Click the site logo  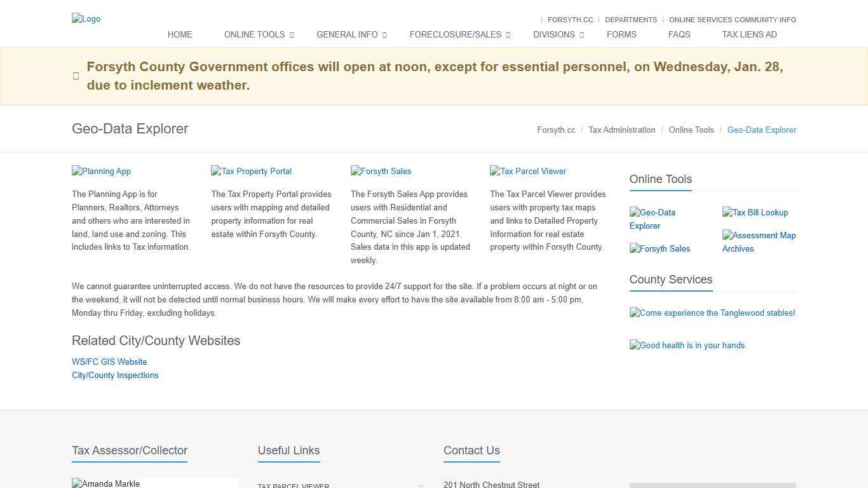pos(86,18)
